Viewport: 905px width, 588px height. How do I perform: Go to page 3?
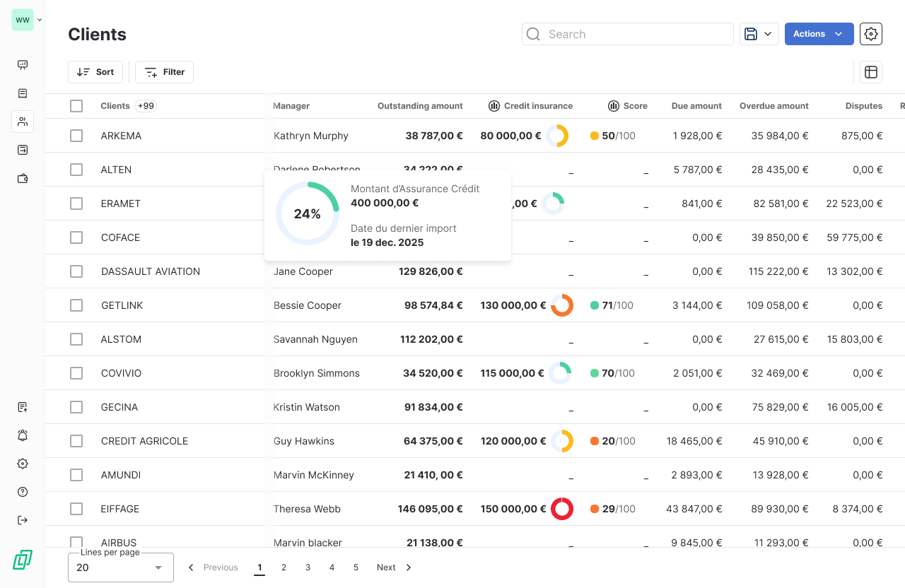(308, 568)
